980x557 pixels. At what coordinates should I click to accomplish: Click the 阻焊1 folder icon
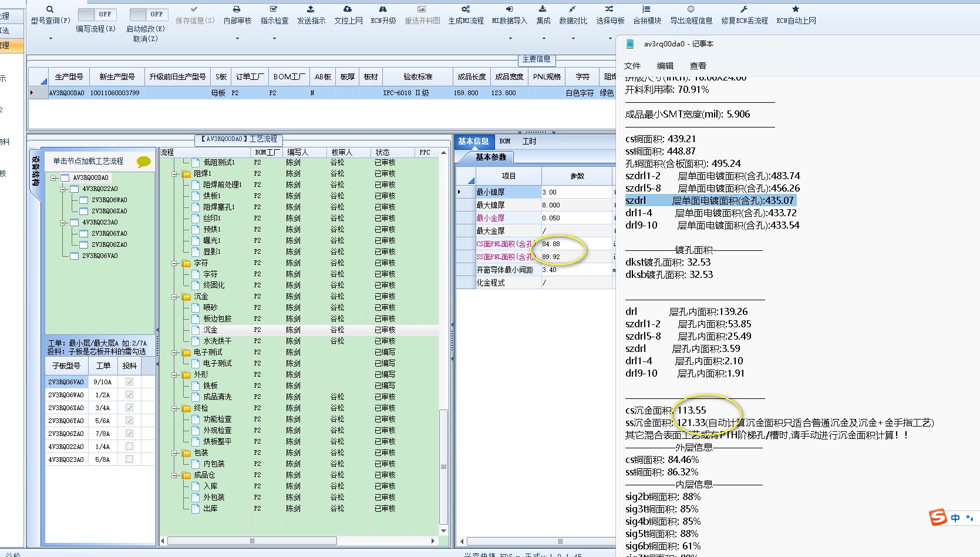click(186, 174)
